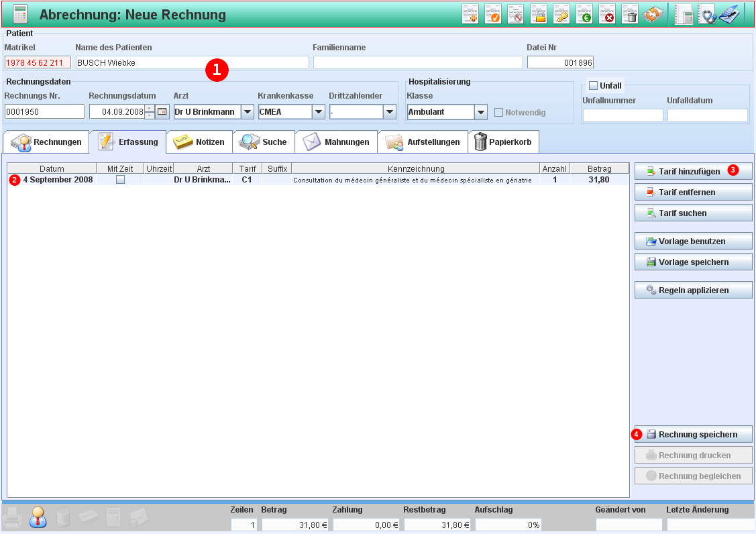This screenshot has width=756, height=534.
Task: Click the invoice trash can toolbar icon
Action: tap(629, 15)
